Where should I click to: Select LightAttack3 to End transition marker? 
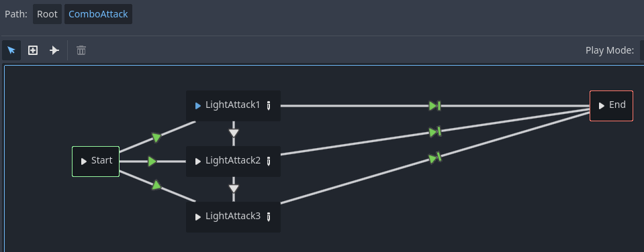pos(435,157)
